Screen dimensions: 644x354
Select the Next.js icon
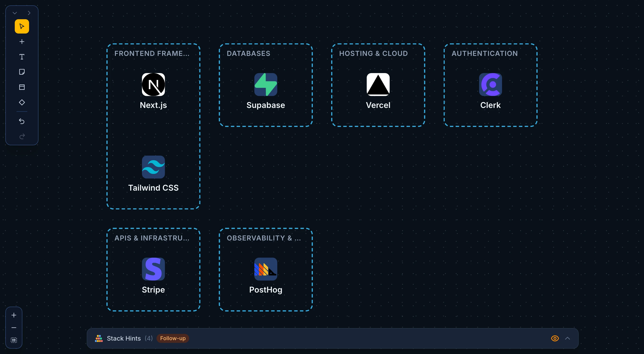pyautogui.click(x=153, y=85)
